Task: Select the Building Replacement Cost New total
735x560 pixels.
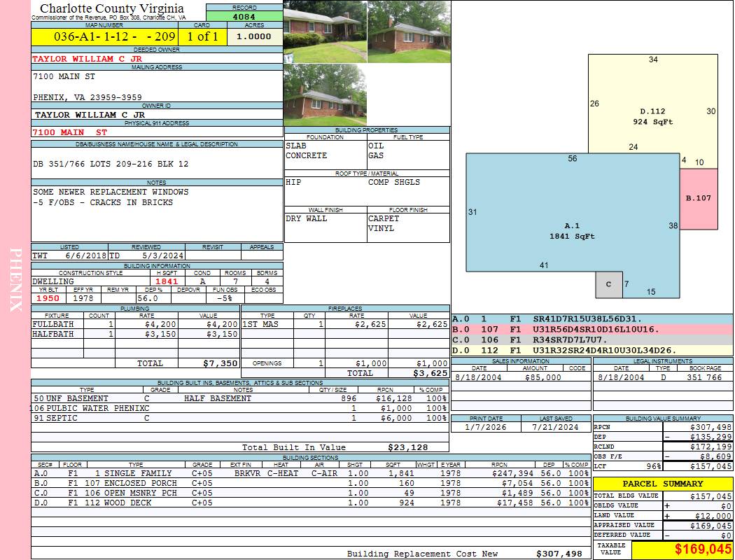Action: coord(559,554)
